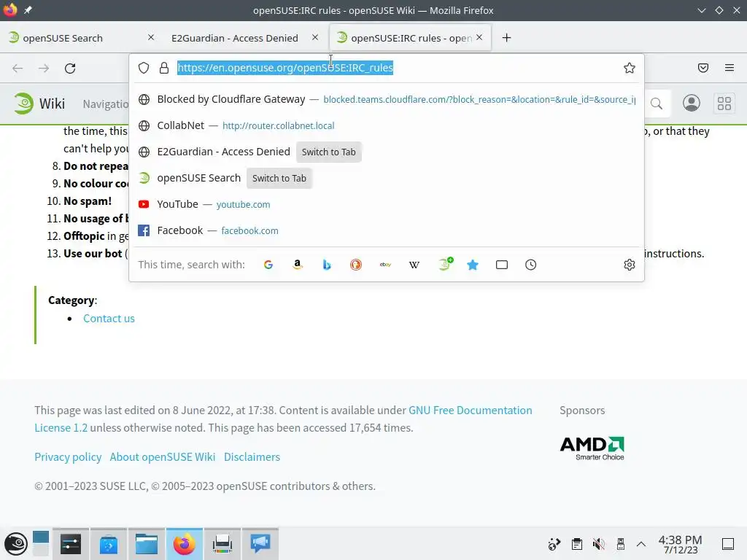Search with Wikipedia this time
The width and height of the screenshot is (747, 560).
click(414, 265)
